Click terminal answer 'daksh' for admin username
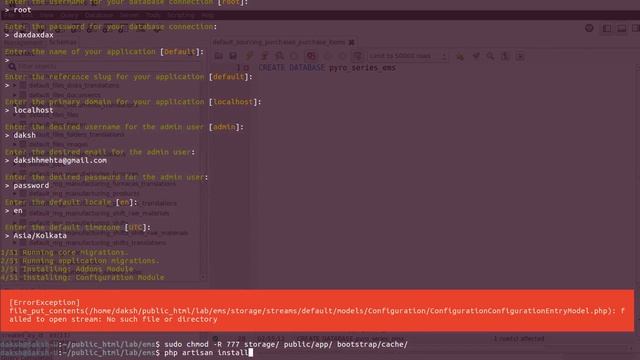 click(x=24, y=135)
